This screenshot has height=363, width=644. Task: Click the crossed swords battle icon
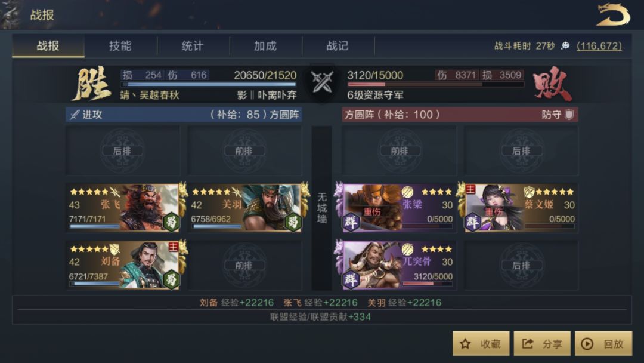pyautogui.click(x=321, y=82)
